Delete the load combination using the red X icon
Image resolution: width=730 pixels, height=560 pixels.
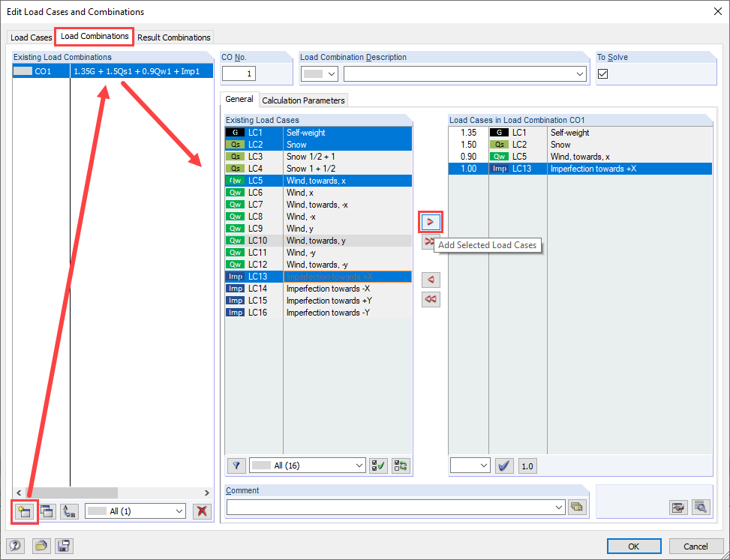(203, 511)
